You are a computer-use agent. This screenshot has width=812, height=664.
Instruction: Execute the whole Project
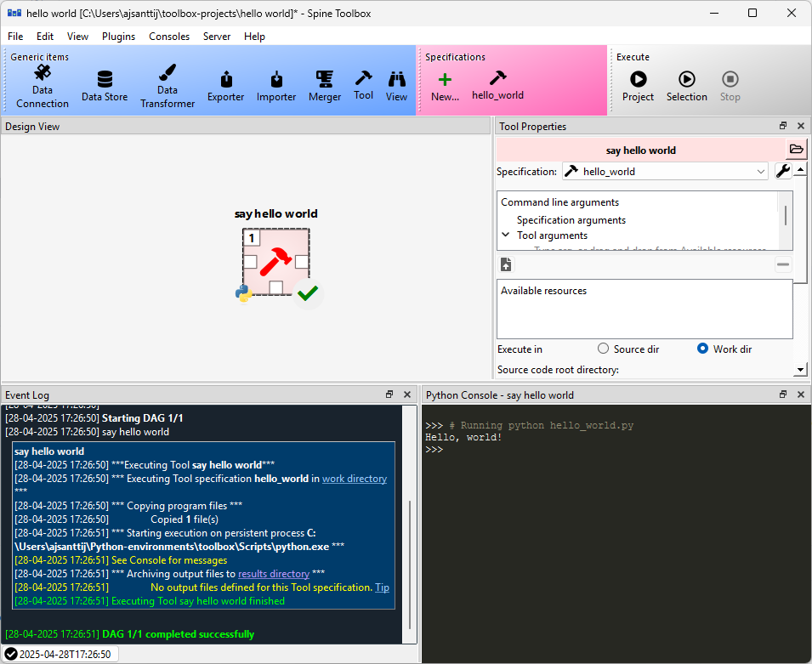pos(638,86)
